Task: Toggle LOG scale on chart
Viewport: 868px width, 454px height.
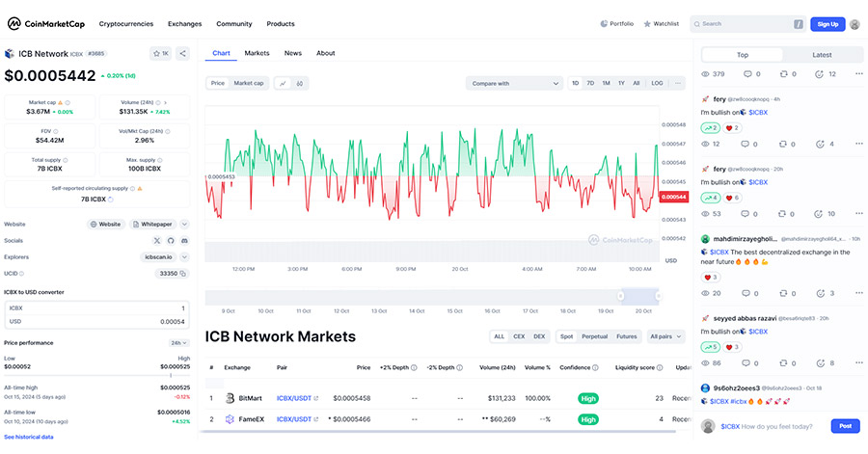Action: 657,83
